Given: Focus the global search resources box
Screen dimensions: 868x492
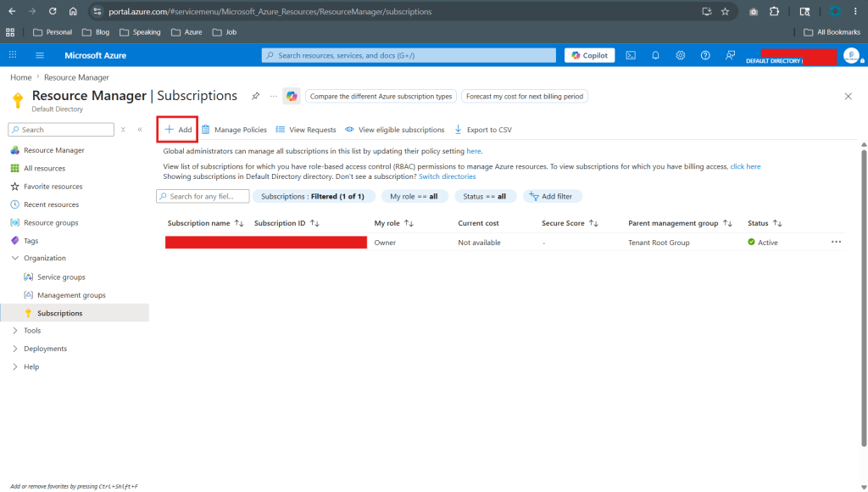Looking at the screenshot, I should click(409, 55).
